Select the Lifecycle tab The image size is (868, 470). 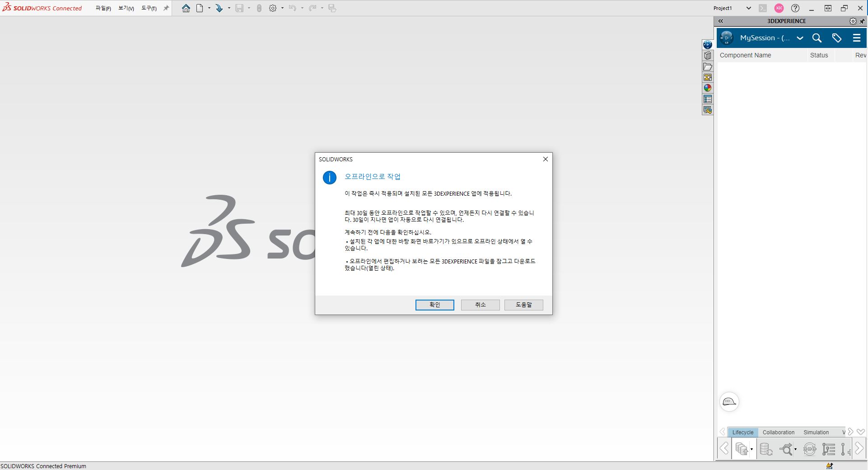[x=743, y=432]
